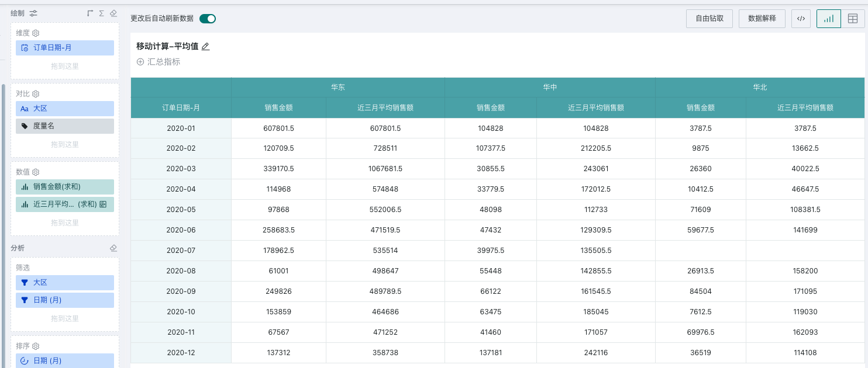
Task: Open the 对比 gear settings
Action: 36,93
